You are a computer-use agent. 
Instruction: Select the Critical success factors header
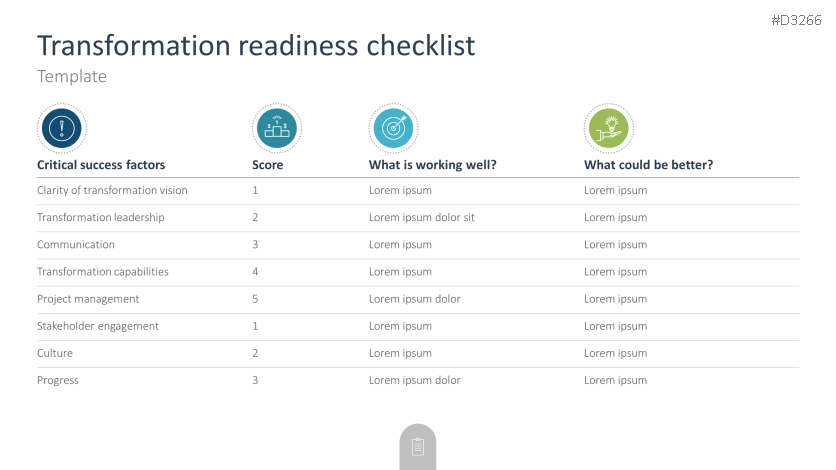pyautogui.click(x=101, y=165)
